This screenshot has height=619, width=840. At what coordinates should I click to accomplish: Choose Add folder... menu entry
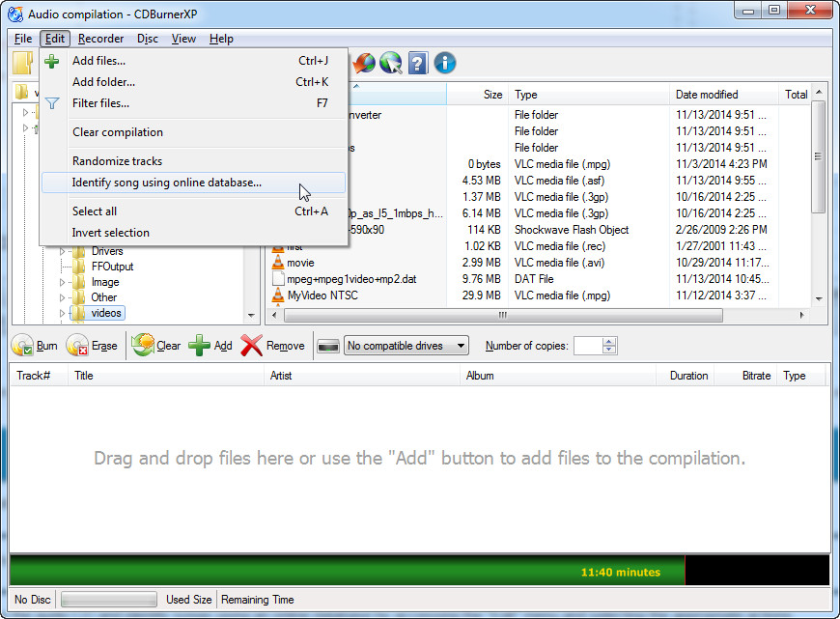194,82
